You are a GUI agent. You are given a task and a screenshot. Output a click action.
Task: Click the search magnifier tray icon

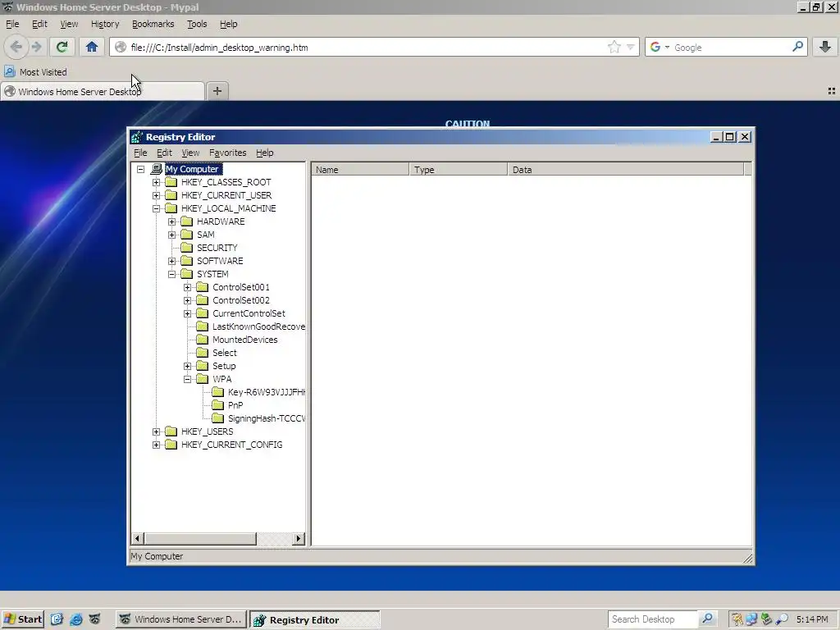click(782, 619)
